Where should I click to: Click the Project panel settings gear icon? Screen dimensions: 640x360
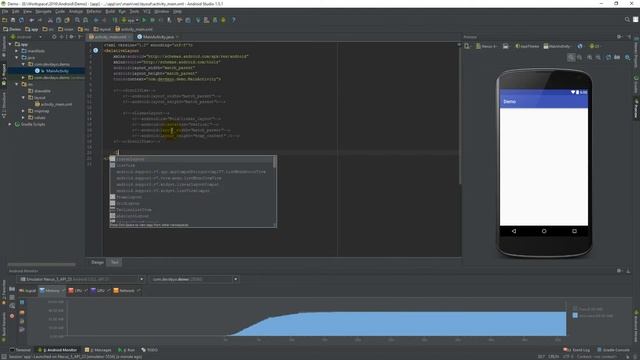tap(71, 37)
